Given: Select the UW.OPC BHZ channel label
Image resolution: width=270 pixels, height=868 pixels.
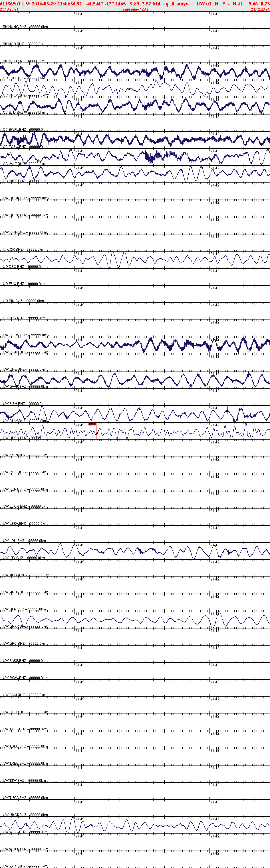Looking at the screenshot, I should pos(25,644).
